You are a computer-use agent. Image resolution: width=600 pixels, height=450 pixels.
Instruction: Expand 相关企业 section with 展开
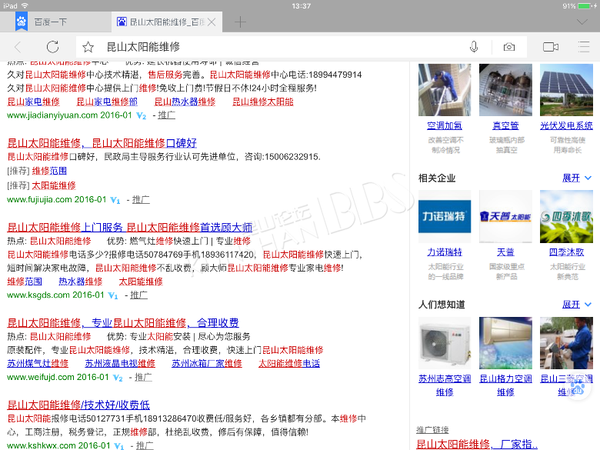(x=577, y=178)
